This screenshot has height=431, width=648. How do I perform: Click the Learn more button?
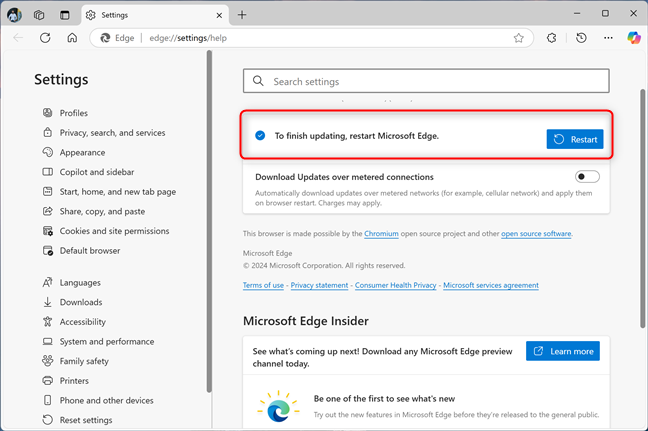tap(562, 351)
